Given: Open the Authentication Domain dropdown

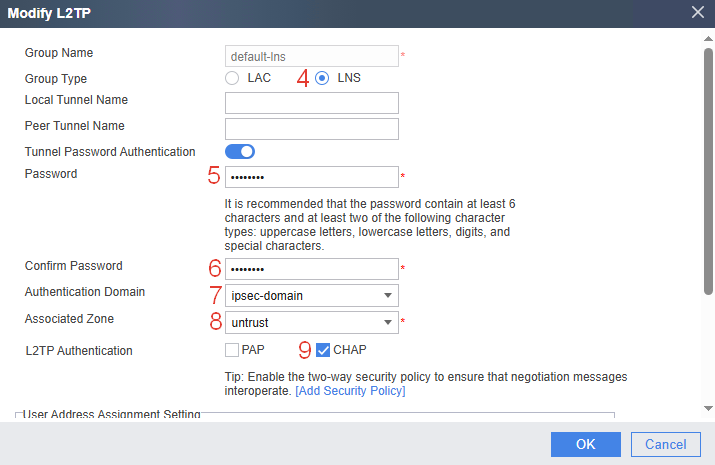Looking at the screenshot, I should (x=312, y=295).
